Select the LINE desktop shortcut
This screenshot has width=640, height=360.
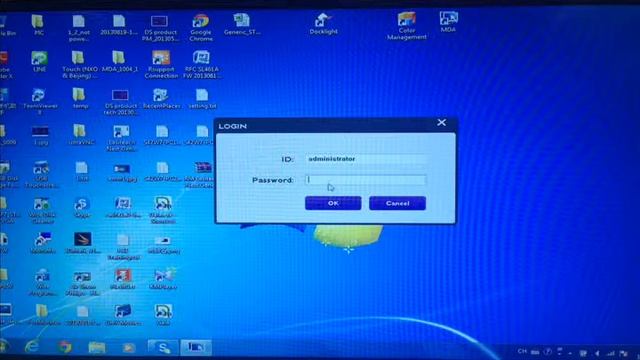click(39, 62)
